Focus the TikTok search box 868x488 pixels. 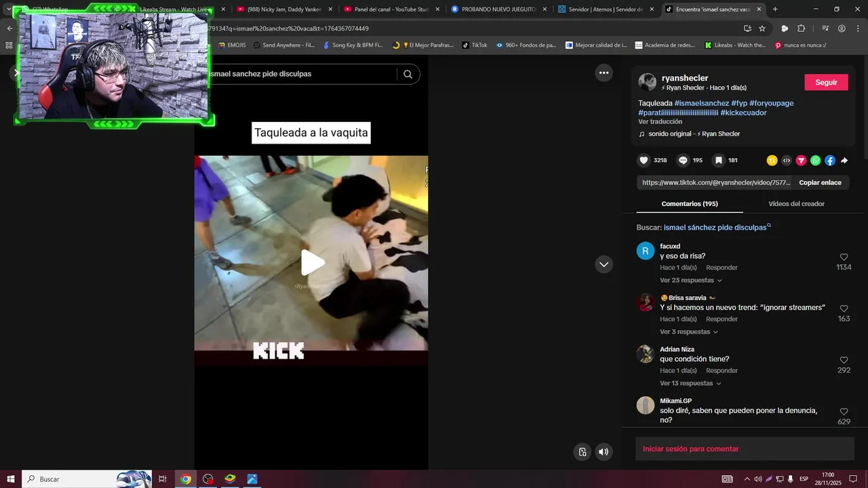pyautogui.click(x=302, y=74)
